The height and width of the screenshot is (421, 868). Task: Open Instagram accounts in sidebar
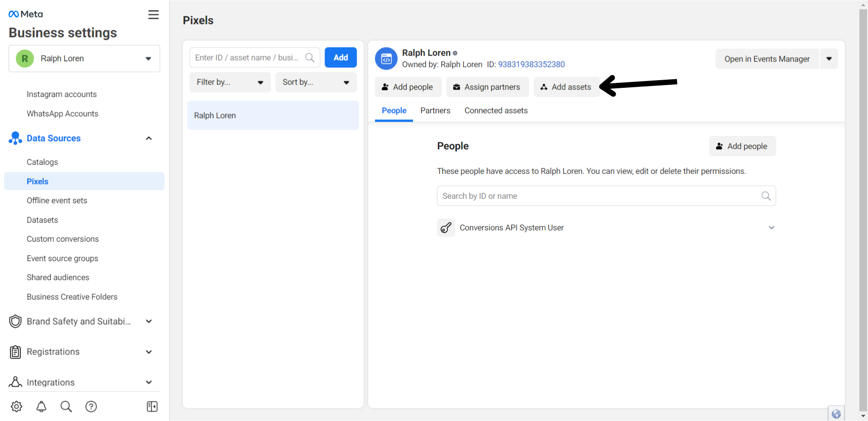coord(62,94)
